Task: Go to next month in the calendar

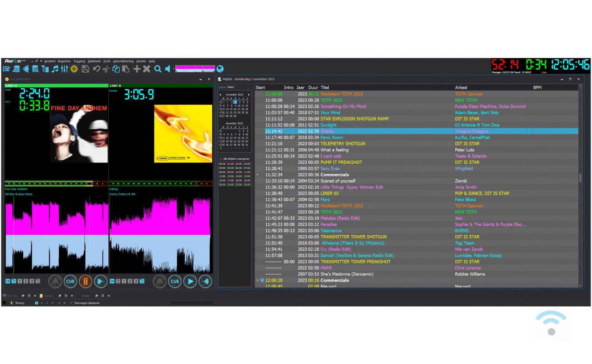Action: click(x=249, y=95)
